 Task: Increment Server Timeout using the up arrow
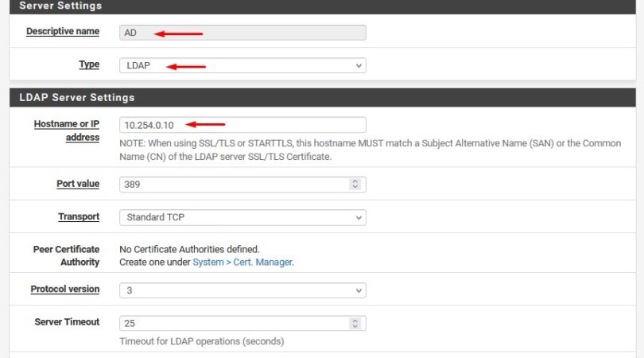tap(355, 321)
